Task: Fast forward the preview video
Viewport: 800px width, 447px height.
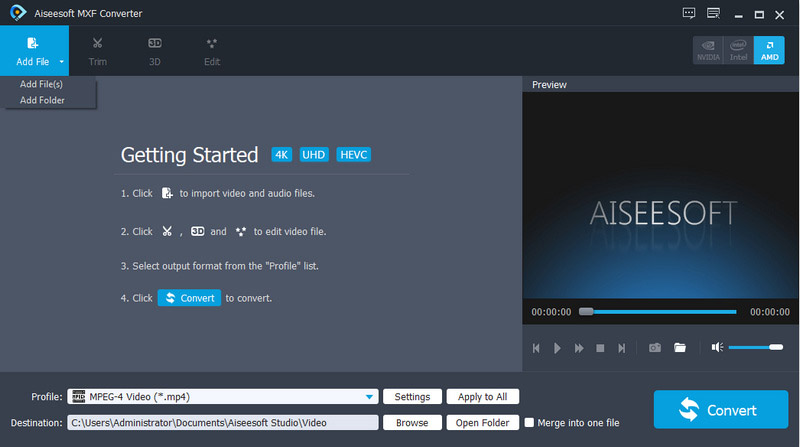Action: [579, 348]
